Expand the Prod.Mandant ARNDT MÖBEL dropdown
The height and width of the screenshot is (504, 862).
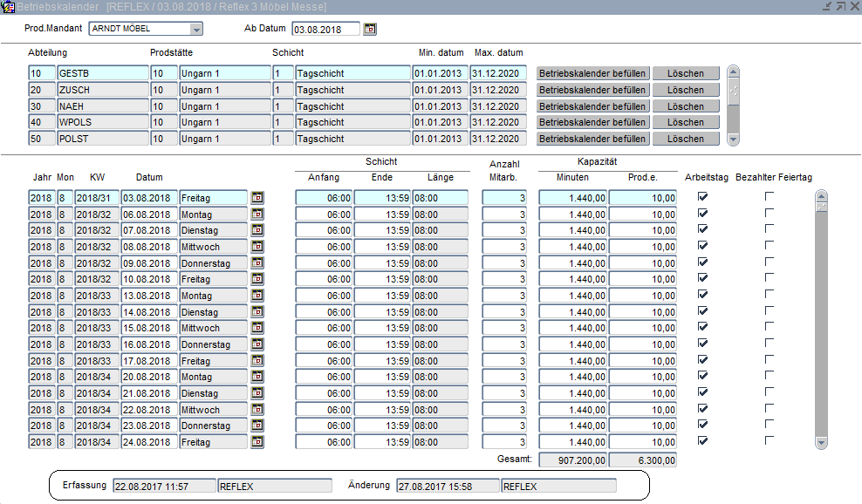point(196,29)
